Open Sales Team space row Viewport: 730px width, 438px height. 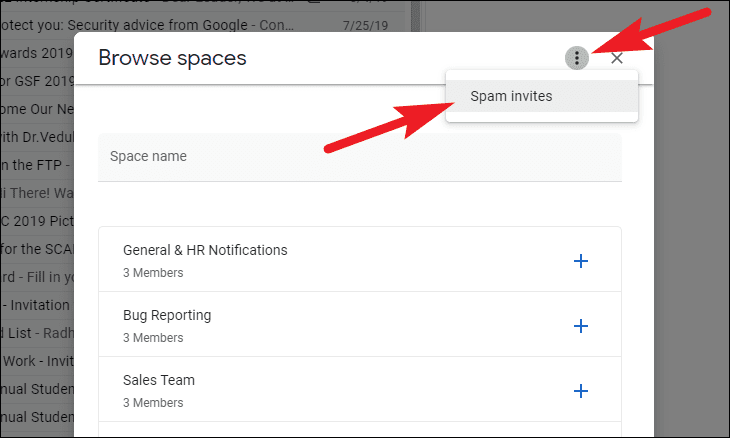360,390
